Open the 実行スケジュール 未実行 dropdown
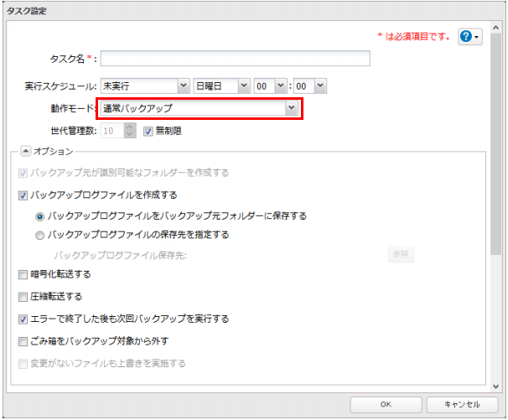 click(184, 86)
